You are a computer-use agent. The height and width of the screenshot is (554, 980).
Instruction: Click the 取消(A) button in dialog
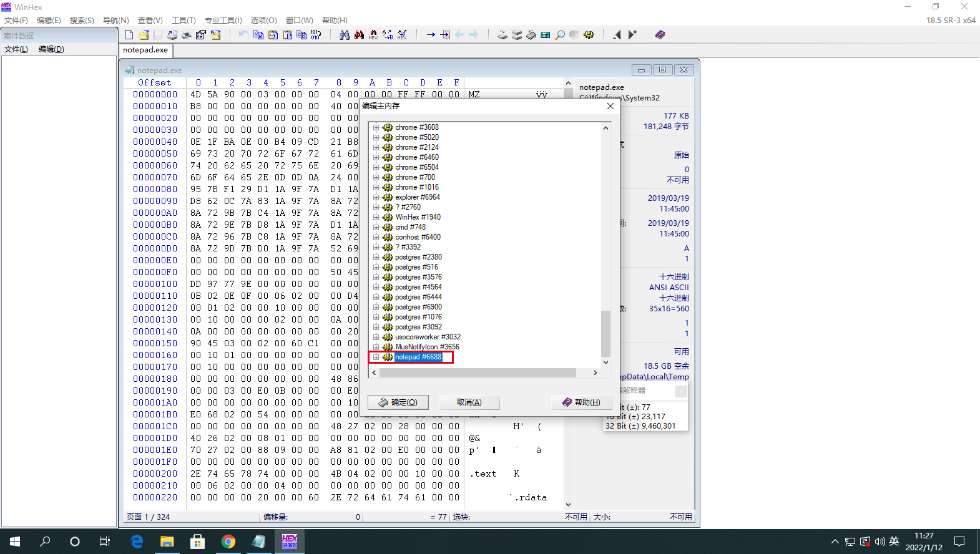pyautogui.click(x=469, y=402)
